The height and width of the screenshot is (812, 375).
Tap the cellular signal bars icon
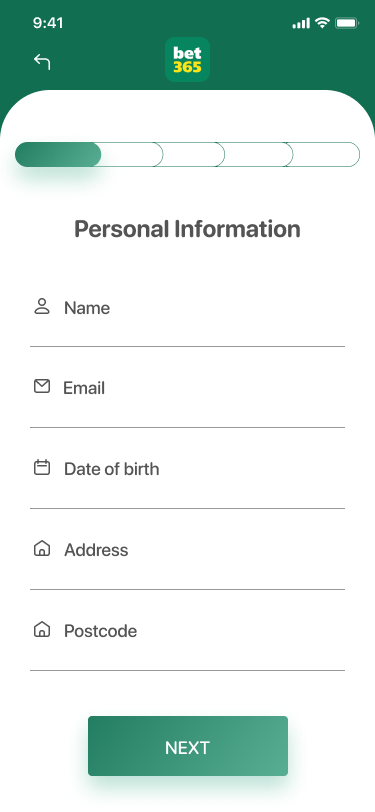[301, 23]
